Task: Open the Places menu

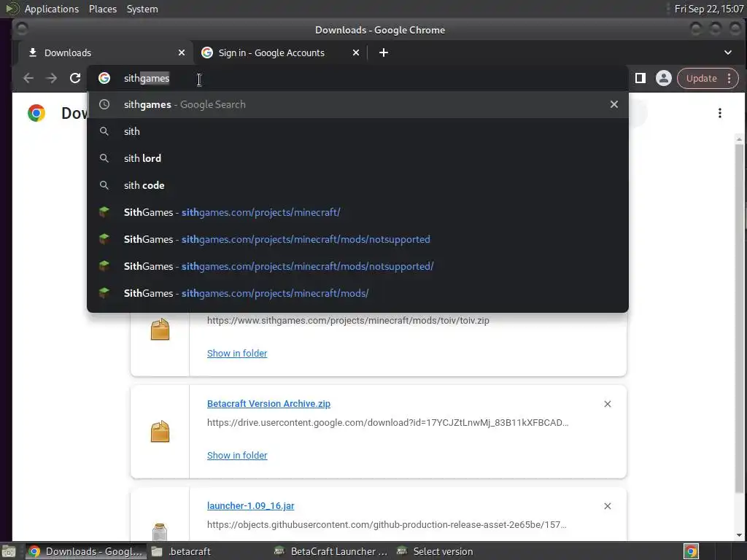Action: pos(103,9)
